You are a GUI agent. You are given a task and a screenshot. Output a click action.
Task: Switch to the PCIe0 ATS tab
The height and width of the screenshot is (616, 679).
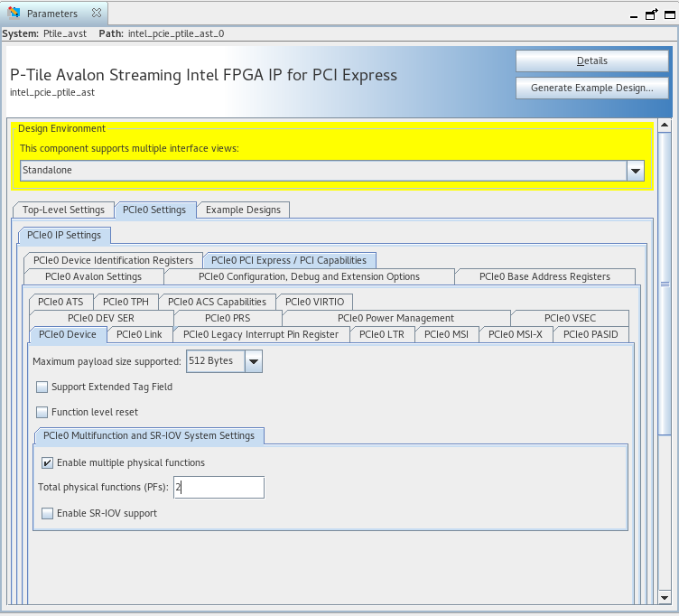(61, 302)
